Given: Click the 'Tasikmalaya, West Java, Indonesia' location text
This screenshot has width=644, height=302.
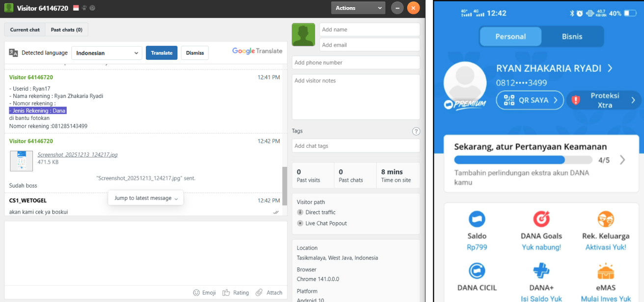Looking at the screenshot, I should [337, 258].
